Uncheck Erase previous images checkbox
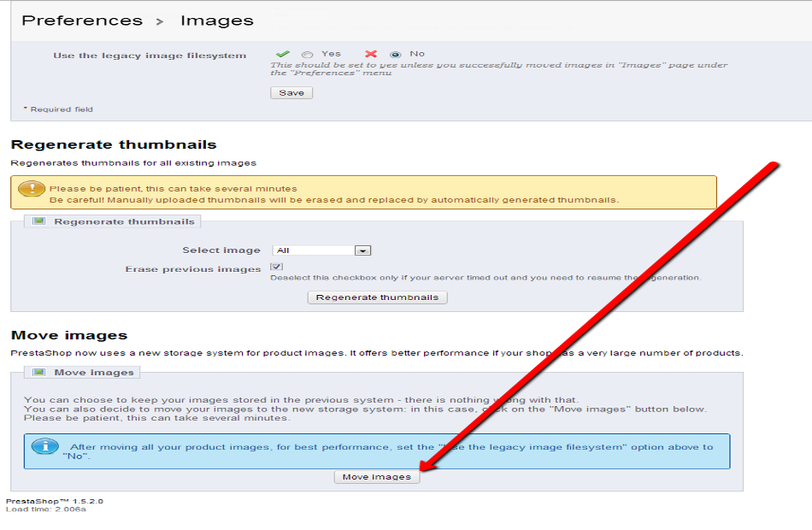Image resolution: width=812 pixels, height=530 pixels. (x=277, y=267)
